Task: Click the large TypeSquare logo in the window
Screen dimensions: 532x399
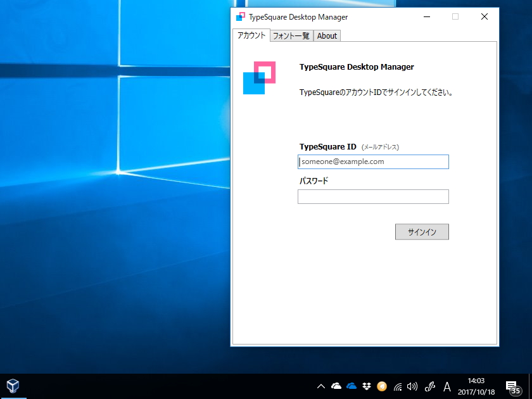Action: pyautogui.click(x=259, y=78)
